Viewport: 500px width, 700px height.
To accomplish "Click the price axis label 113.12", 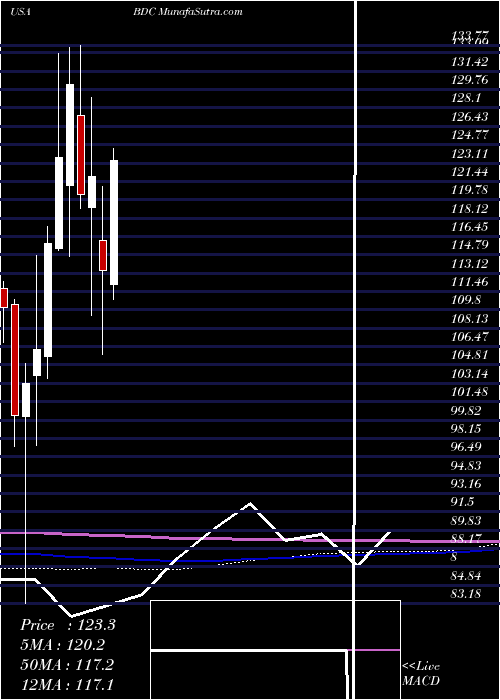I will point(469,263).
